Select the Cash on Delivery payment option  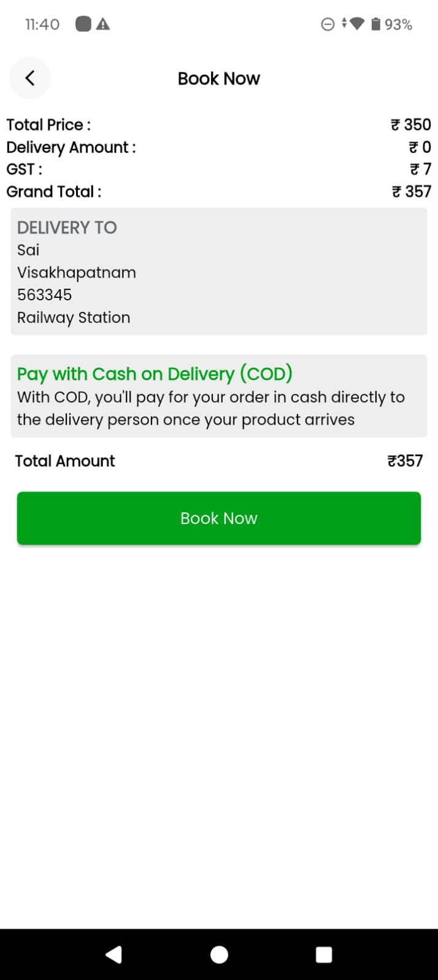point(219,395)
